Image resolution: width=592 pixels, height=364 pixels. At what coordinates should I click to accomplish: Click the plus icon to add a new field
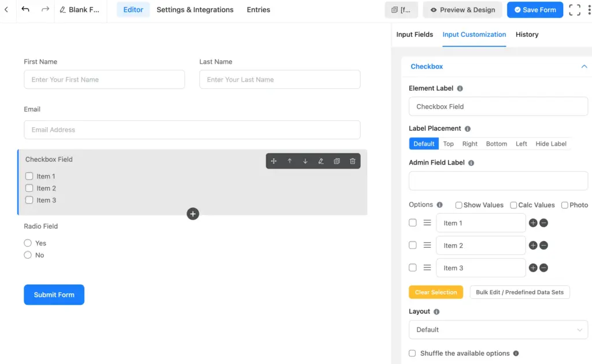[193, 214]
